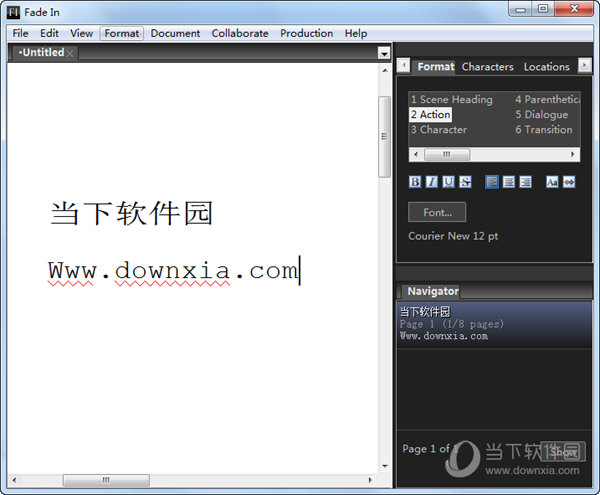600x495 pixels.
Task: Open the Document menu
Action: pos(175,33)
